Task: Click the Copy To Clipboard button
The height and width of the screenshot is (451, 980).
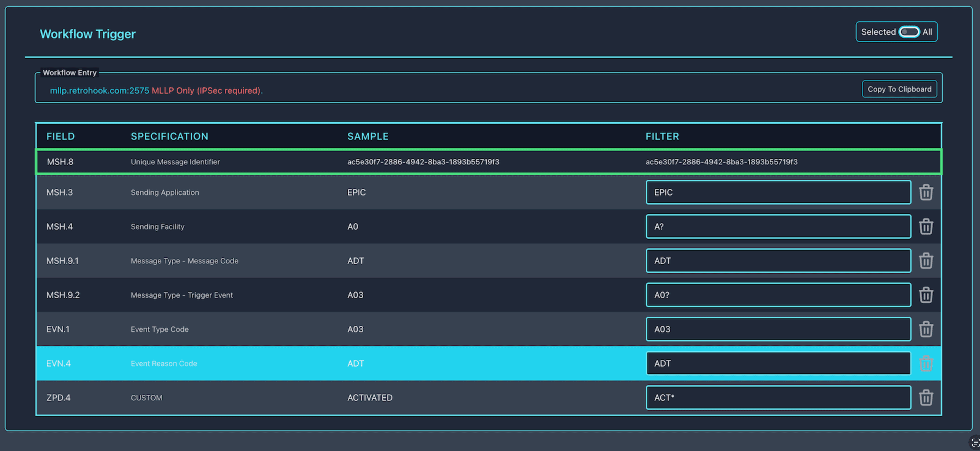Action: click(x=899, y=89)
